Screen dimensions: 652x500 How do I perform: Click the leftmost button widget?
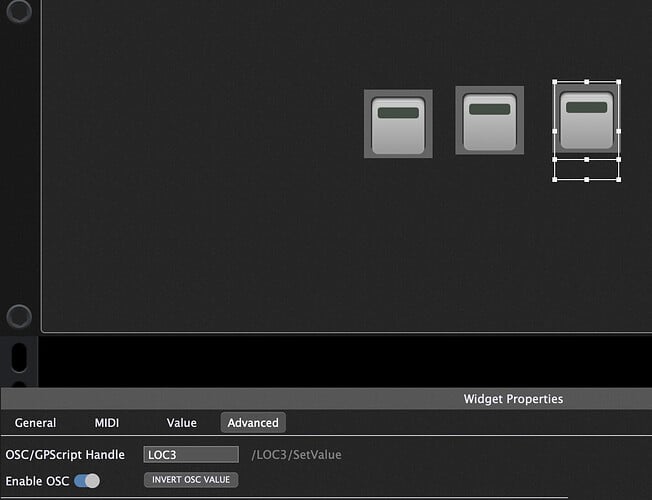(398, 124)
